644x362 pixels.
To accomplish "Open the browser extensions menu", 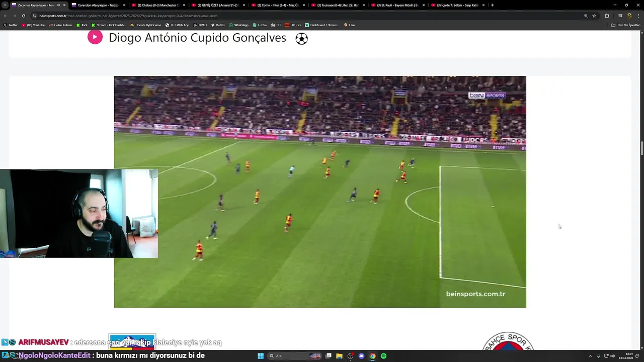I will click(x=606, y=16).
